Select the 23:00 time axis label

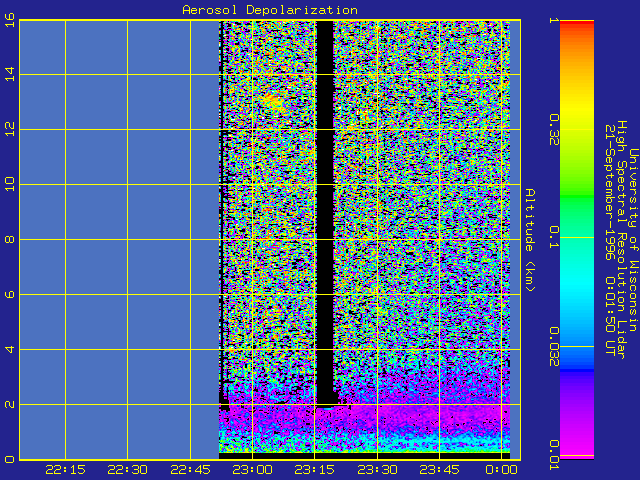(253, 470)
